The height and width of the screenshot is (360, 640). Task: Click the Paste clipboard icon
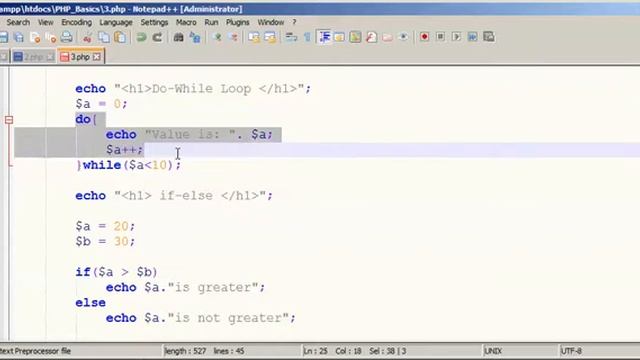coord(120,38)
